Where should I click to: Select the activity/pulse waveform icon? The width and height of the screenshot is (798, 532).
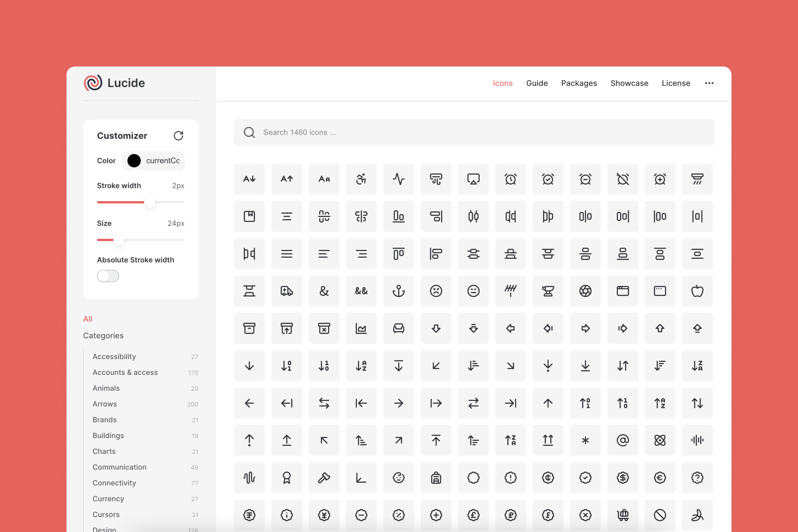pos(399,178)
